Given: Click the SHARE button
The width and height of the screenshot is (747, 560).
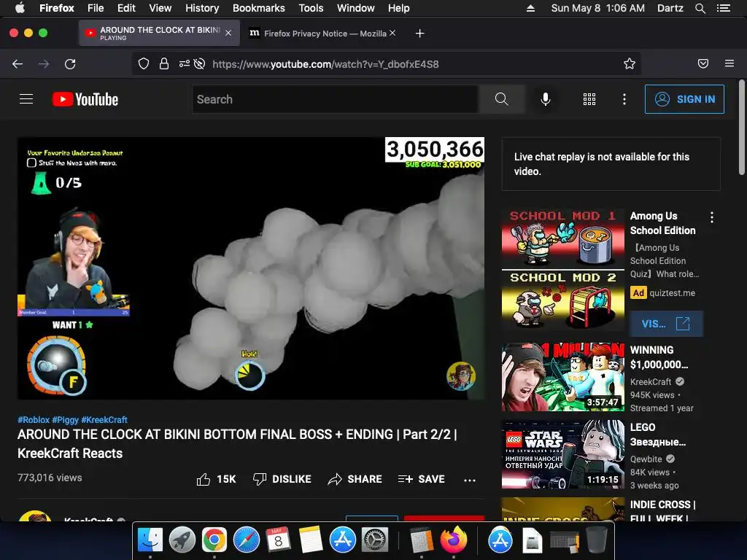Looking at the screenshot, I should 355,479.
